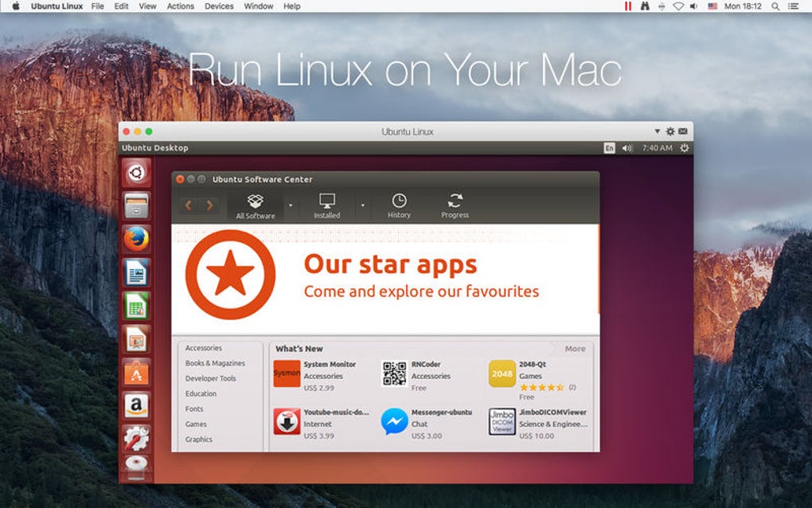The height and width of the screenshot is (508, 812).
Task: Open the RNCoder app entry
Action: [x=416, y=376]
